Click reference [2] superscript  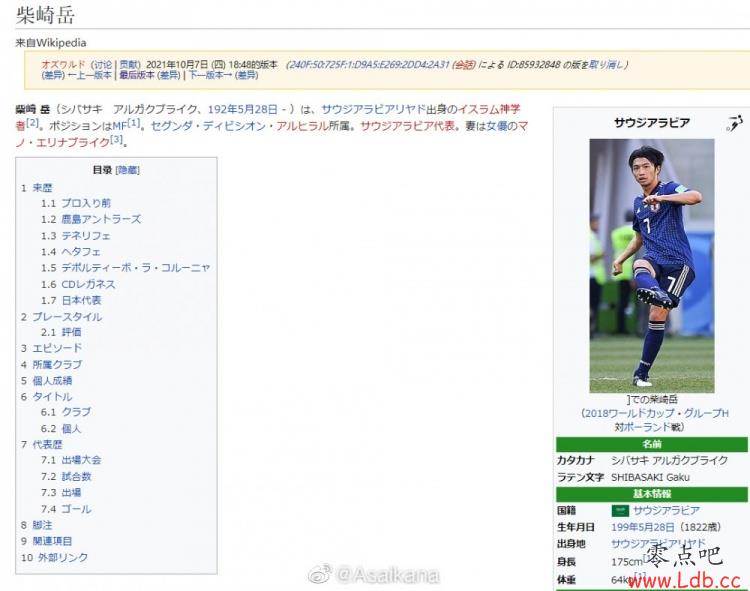[x=33, y=123]
